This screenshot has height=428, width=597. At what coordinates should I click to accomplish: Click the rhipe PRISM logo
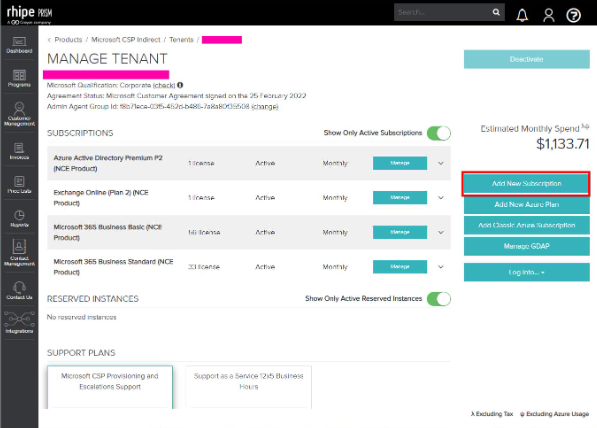29,14
